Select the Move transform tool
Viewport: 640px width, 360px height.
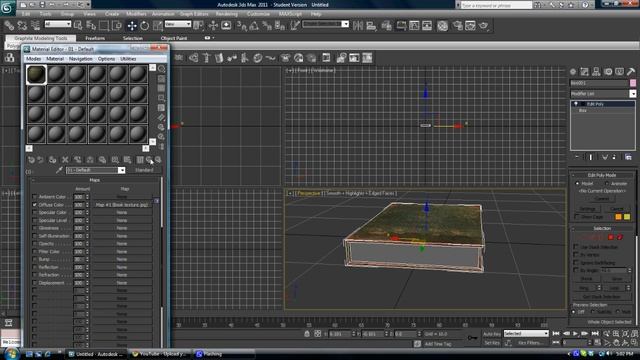pyautogui.click(x=132, y=26)
